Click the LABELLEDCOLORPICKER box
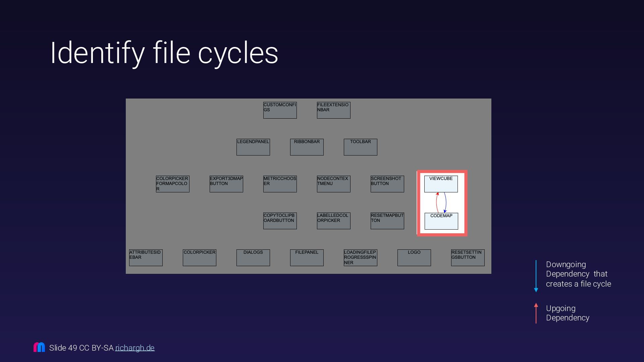This screenshot has width=644, height=362. point(333,221)
